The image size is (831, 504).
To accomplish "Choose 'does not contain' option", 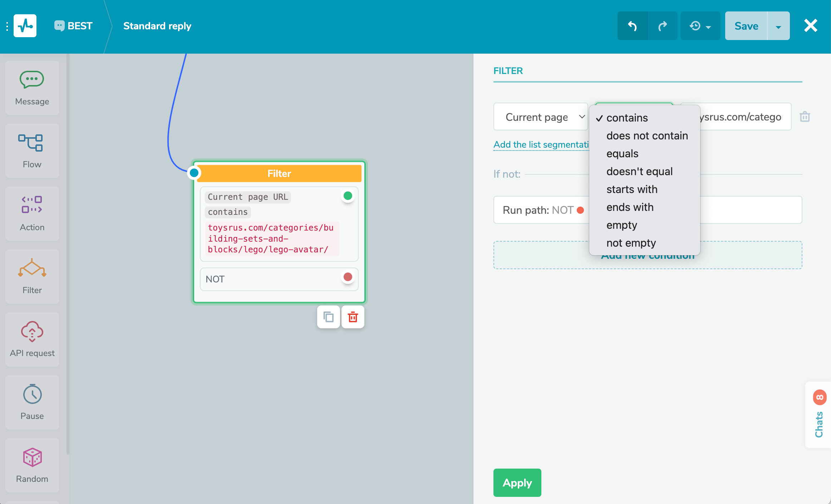I will tap(647, 136).
